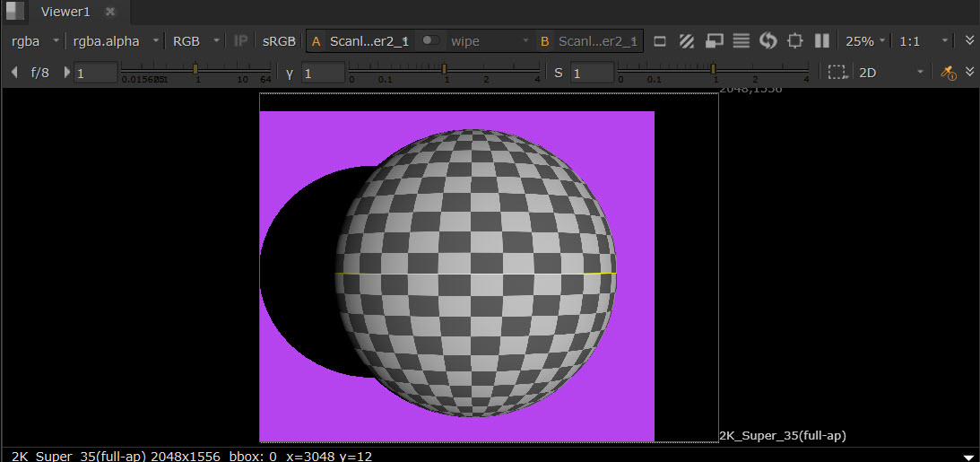Click the gamma value input field
This screenshot has width=980, height=462.
[323, 73]
